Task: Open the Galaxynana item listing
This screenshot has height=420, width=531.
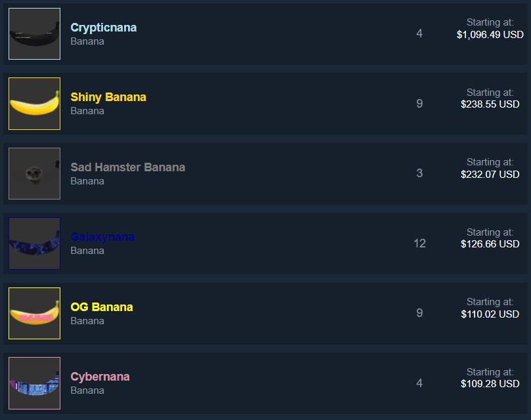Action: 102,237
